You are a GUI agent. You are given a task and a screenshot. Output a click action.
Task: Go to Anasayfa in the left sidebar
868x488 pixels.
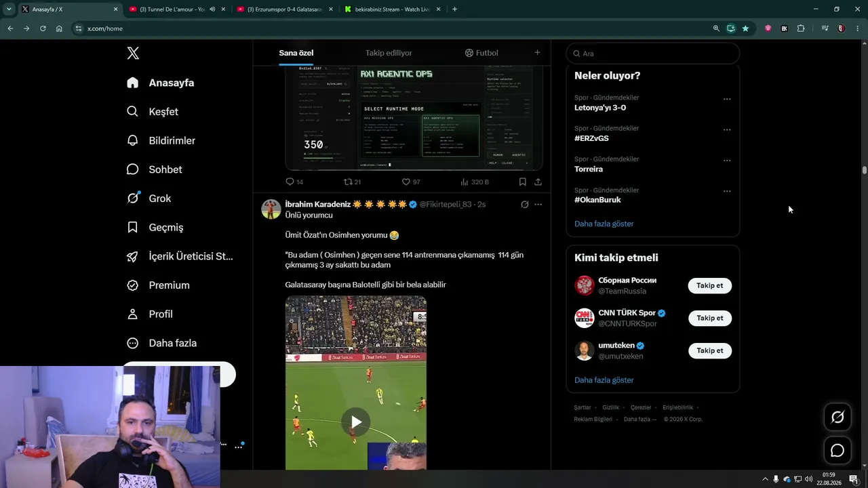(x=161, y=83)
